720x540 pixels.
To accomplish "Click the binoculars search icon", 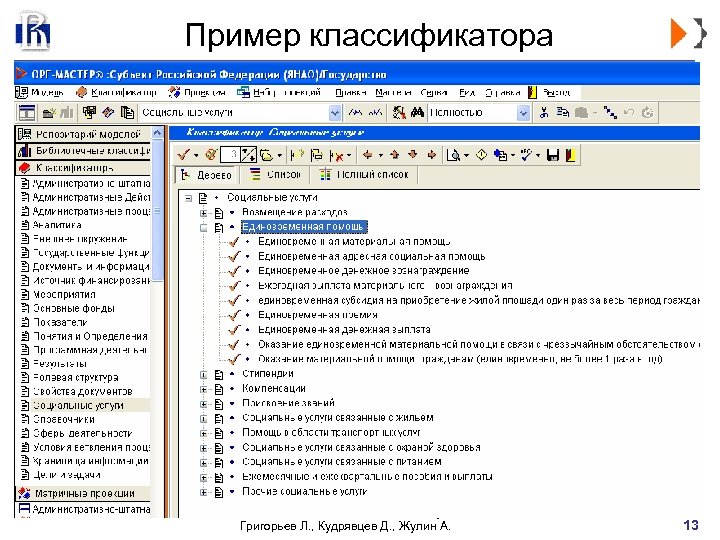I will 417,112.
